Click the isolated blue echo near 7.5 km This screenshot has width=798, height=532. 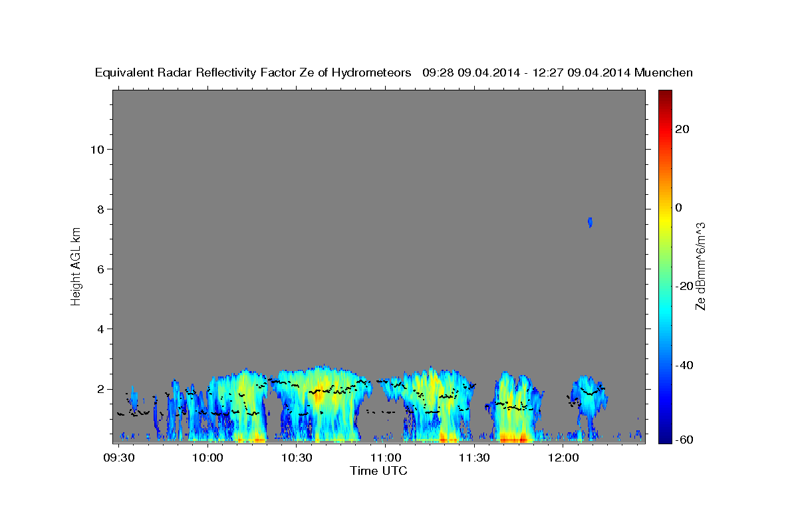click(590, 222)
